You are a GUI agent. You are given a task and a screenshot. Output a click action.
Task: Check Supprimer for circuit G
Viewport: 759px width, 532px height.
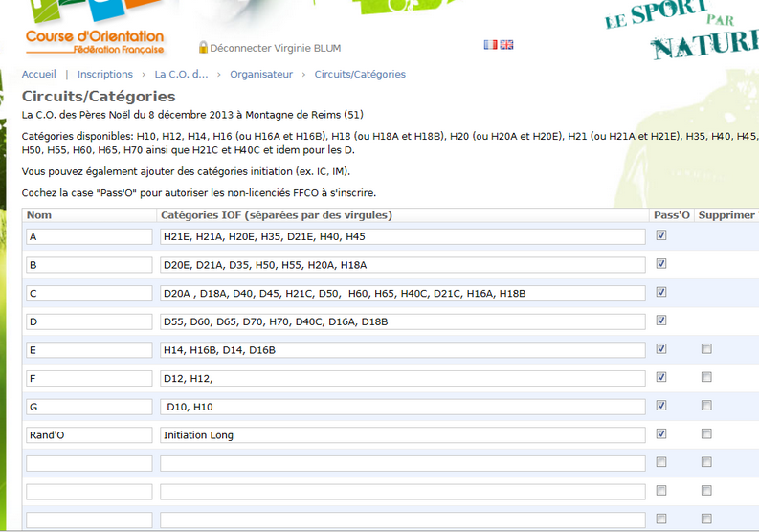[x=706, y=406]
